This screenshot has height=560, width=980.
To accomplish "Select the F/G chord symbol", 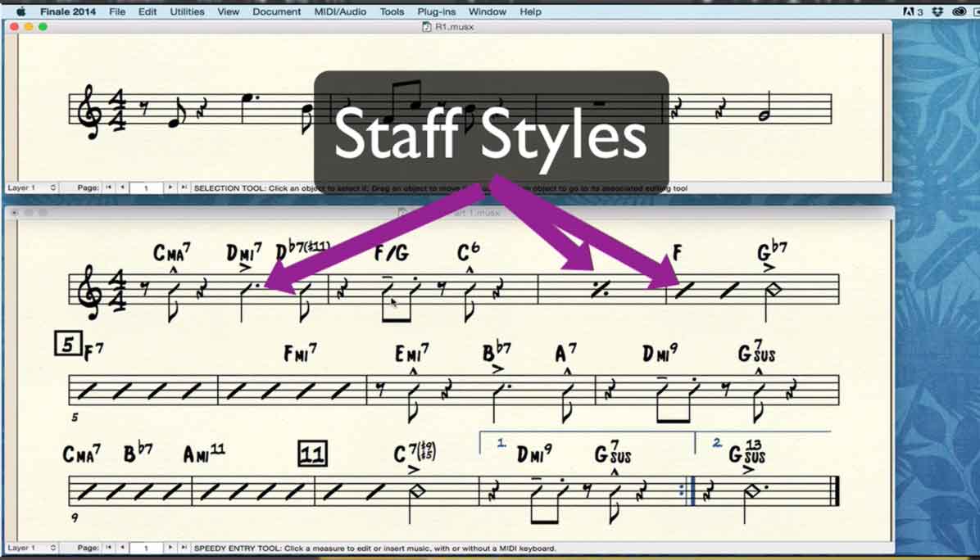I will point(391,253).
